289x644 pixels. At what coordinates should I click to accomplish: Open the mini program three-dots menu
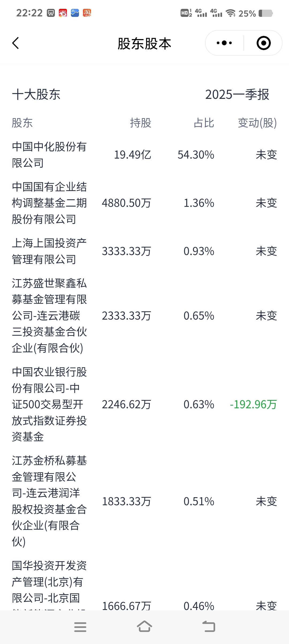click(x=224, y=43)
